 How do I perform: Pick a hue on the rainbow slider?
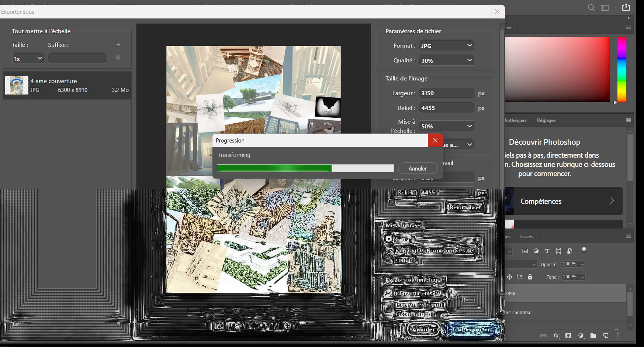pos(622,69)
